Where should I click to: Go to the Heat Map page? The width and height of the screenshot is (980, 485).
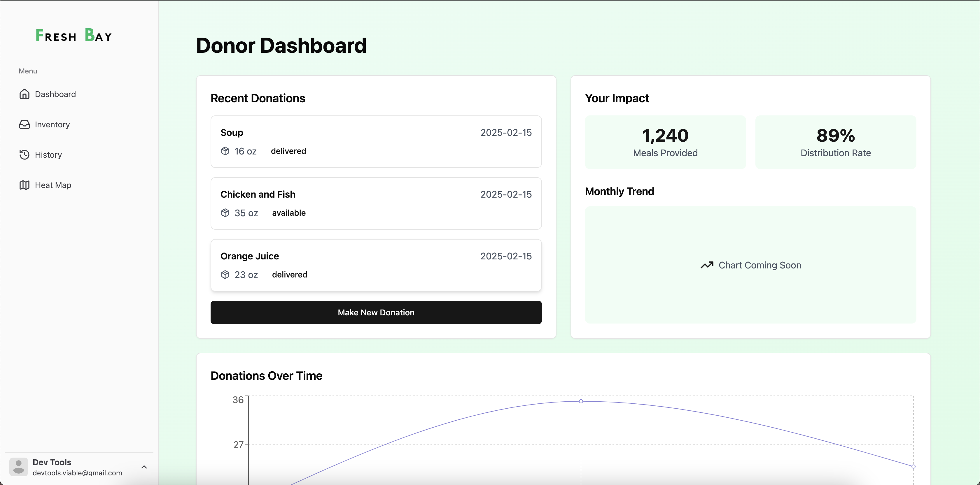53,185
